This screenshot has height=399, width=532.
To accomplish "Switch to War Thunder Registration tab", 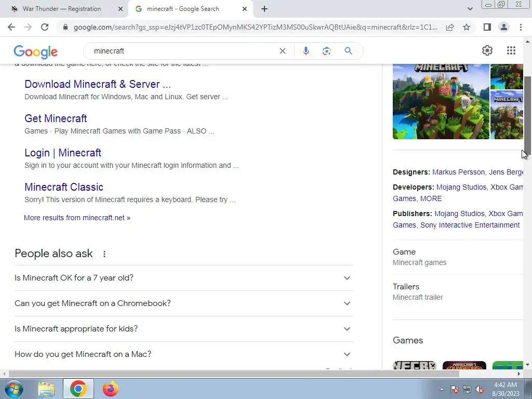I will pos(62,9).
